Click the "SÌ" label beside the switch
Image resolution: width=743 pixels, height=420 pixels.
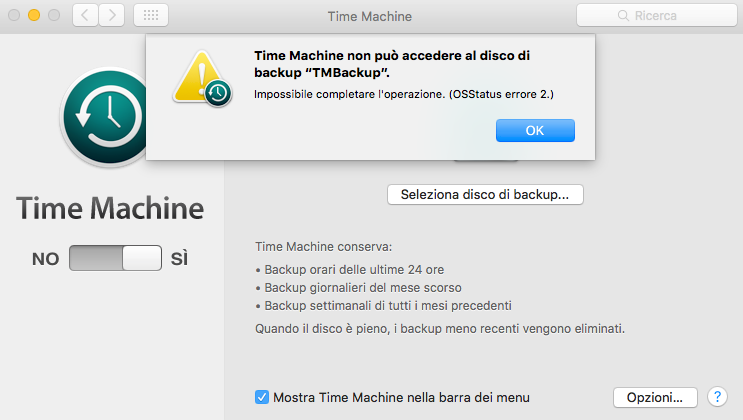coord(179,259)
